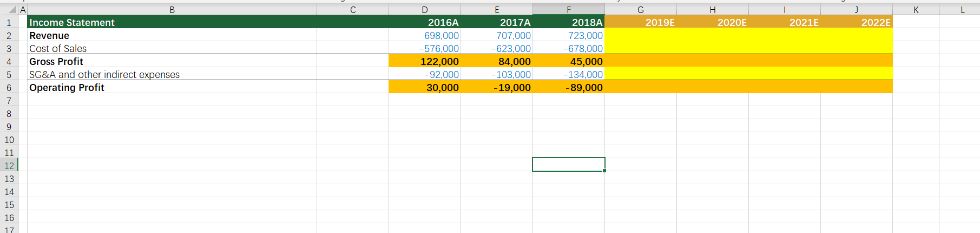Screen dimensions: 980x233
Task: Click the Cost of Sales label cell
Action: (172, 48)
